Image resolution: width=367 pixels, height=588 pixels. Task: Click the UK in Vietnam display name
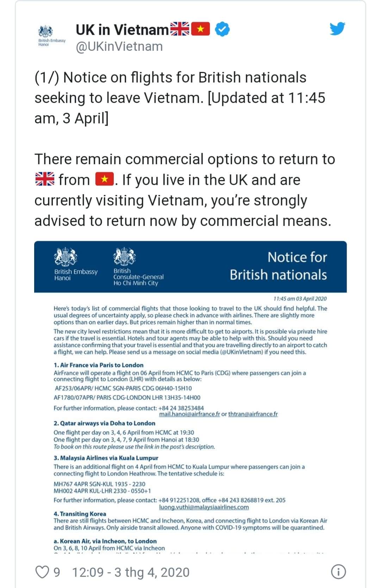(x=122, y=30)
